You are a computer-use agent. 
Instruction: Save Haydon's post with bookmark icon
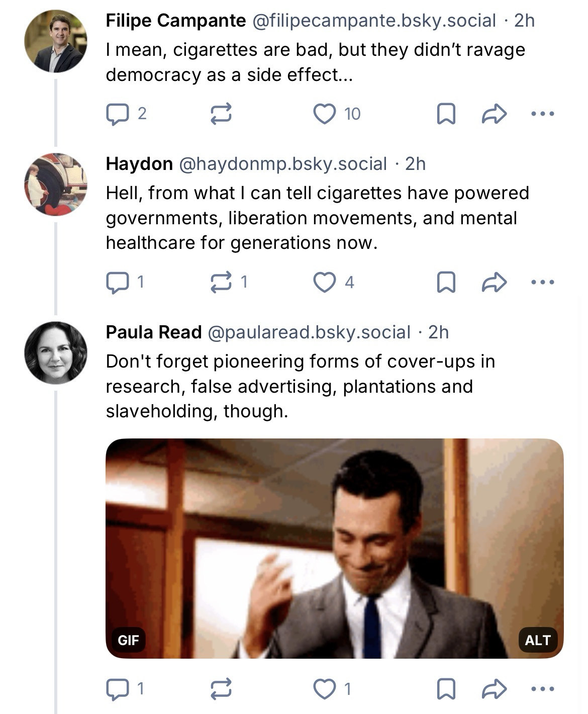click(x=446, y=282)
